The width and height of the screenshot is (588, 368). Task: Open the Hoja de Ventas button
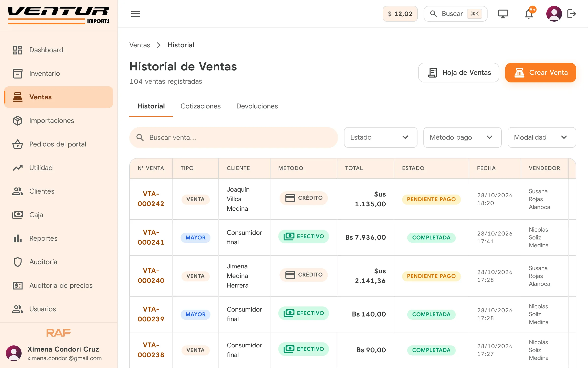459,73
